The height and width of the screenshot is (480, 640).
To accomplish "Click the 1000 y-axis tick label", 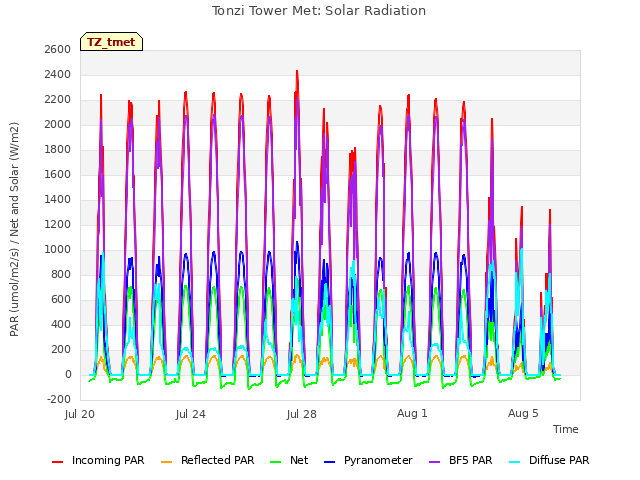I will 58,249.
